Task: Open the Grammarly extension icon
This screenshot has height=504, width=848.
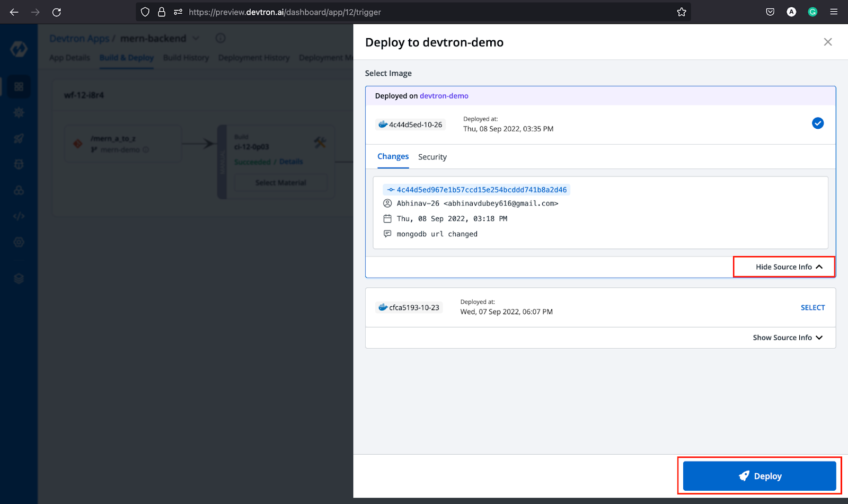Action: tap(812, 12)
